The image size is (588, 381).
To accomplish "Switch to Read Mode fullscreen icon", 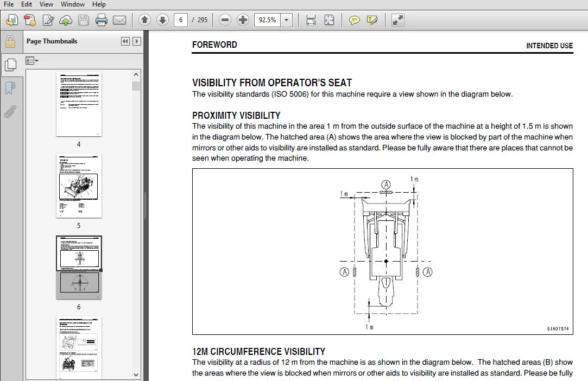I will [397, 20].
